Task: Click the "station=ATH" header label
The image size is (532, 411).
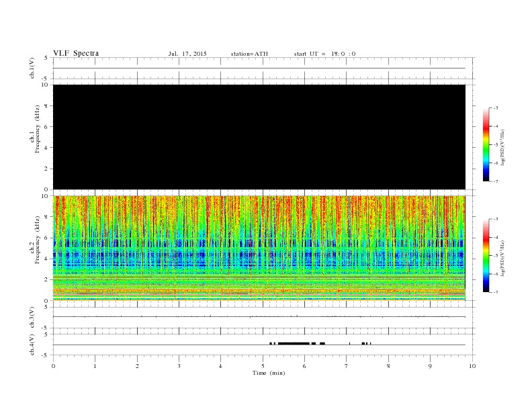Action: point(249,54)
